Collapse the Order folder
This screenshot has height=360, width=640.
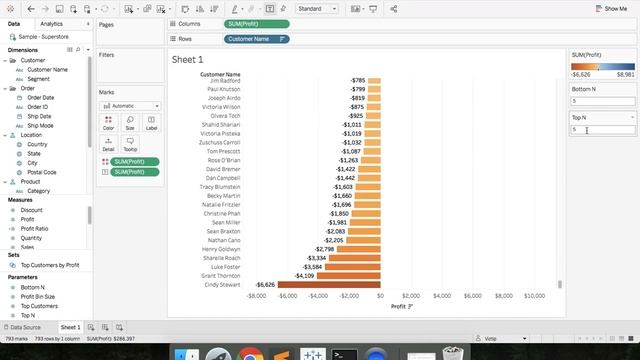pyautogui.click(x=5, y=89)
